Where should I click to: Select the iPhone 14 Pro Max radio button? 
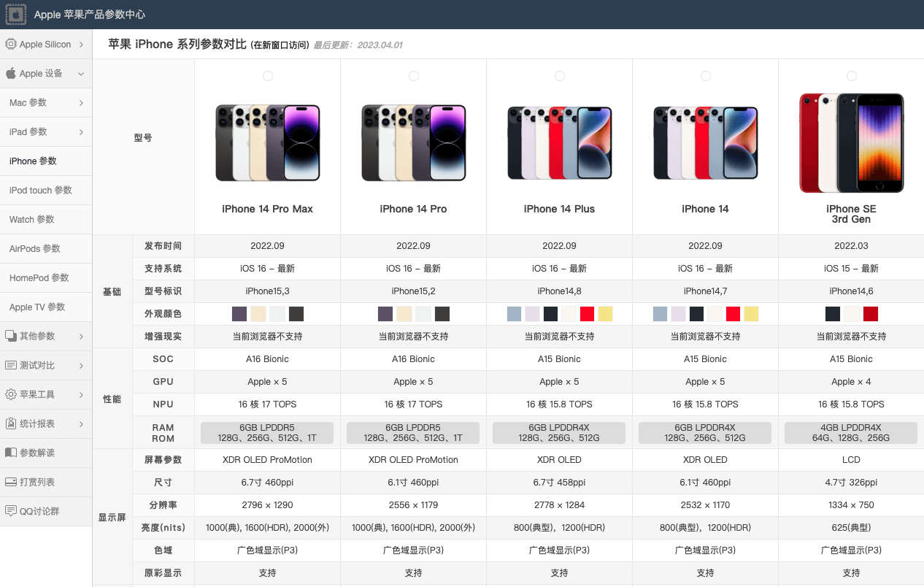pyautogui.click(x=268, y=76)
